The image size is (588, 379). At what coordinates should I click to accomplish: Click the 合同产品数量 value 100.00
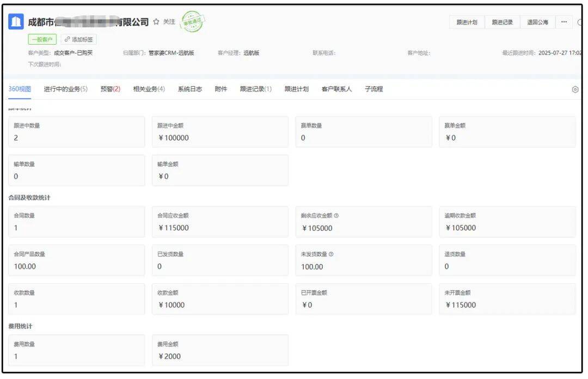[x=24, y=266]
